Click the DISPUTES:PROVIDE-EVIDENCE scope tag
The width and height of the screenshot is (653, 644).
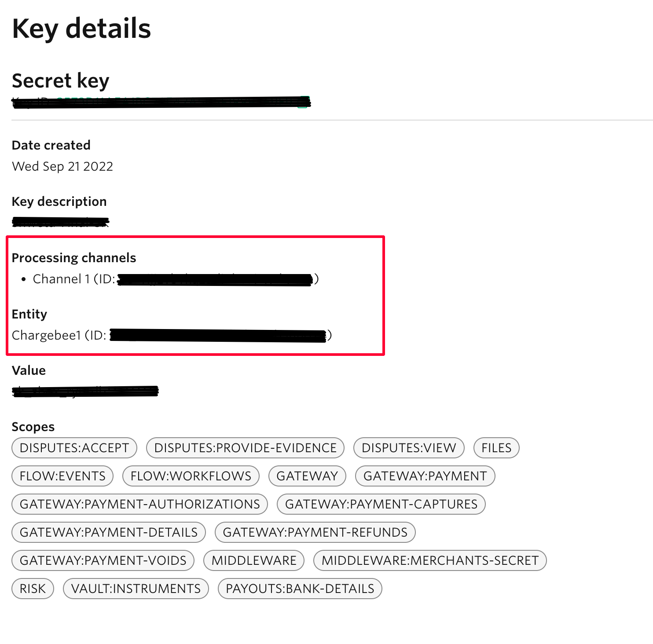(x=245, y=448)
